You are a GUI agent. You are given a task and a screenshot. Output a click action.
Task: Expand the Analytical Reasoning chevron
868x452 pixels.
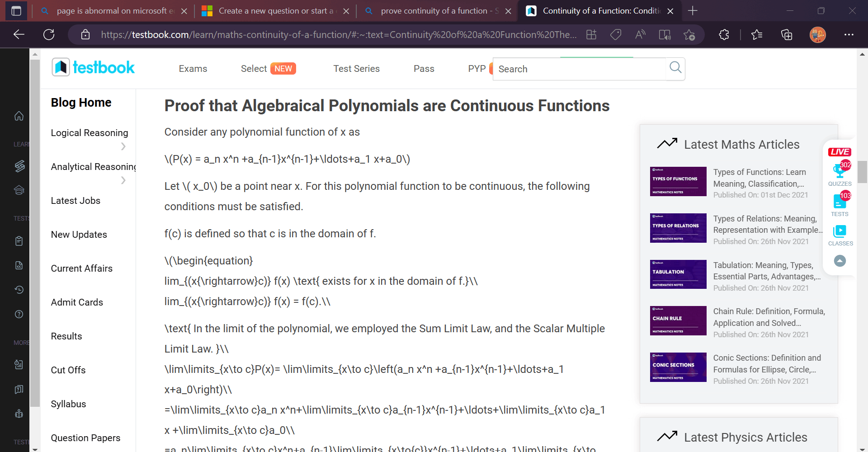[123, 180]
